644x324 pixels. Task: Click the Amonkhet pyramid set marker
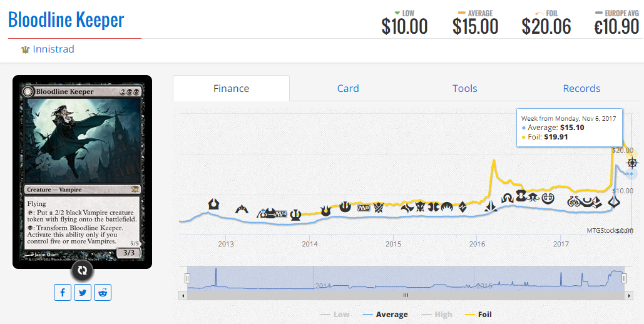click(x=597, y=203)
